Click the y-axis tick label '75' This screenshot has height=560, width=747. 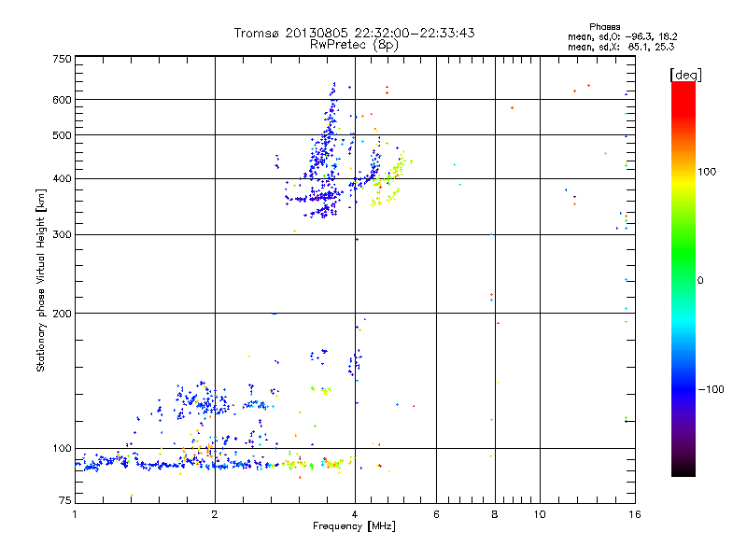point(65,500)
